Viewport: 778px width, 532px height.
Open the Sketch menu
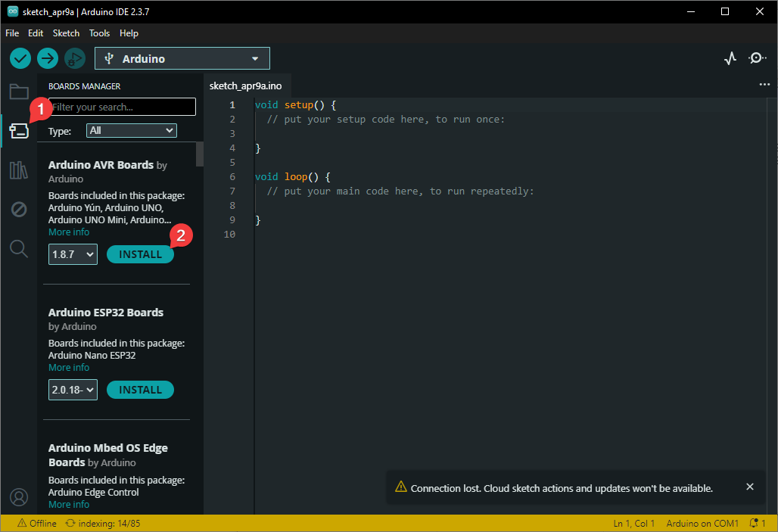point(66,33)
